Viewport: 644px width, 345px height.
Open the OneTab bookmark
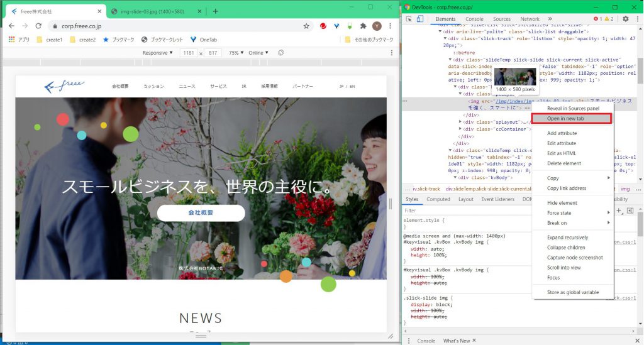[x=204, y=40]
